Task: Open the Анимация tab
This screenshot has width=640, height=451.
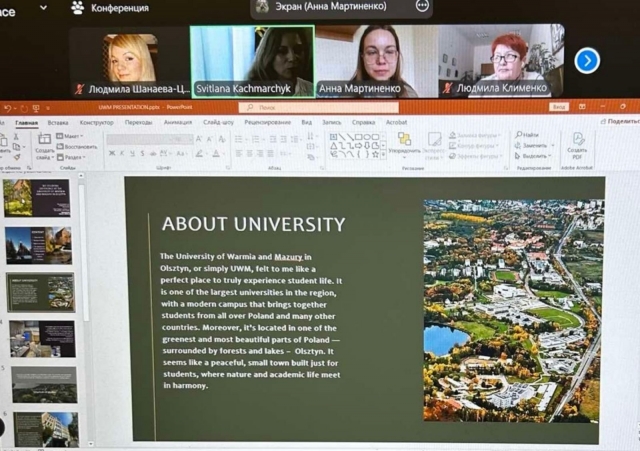Action: coord(178,122)
